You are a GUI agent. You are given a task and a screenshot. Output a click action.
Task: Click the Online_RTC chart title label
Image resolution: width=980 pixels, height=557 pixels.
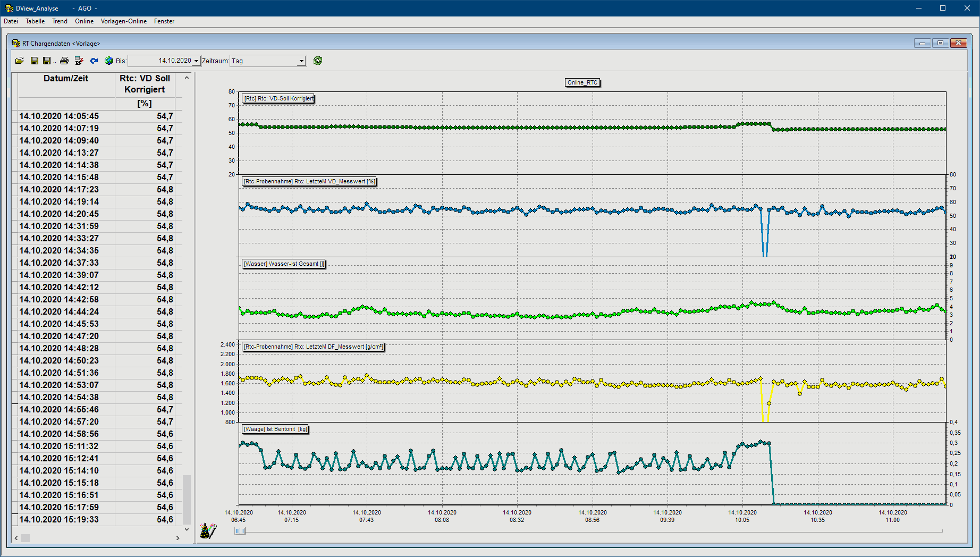coord(582,82)
